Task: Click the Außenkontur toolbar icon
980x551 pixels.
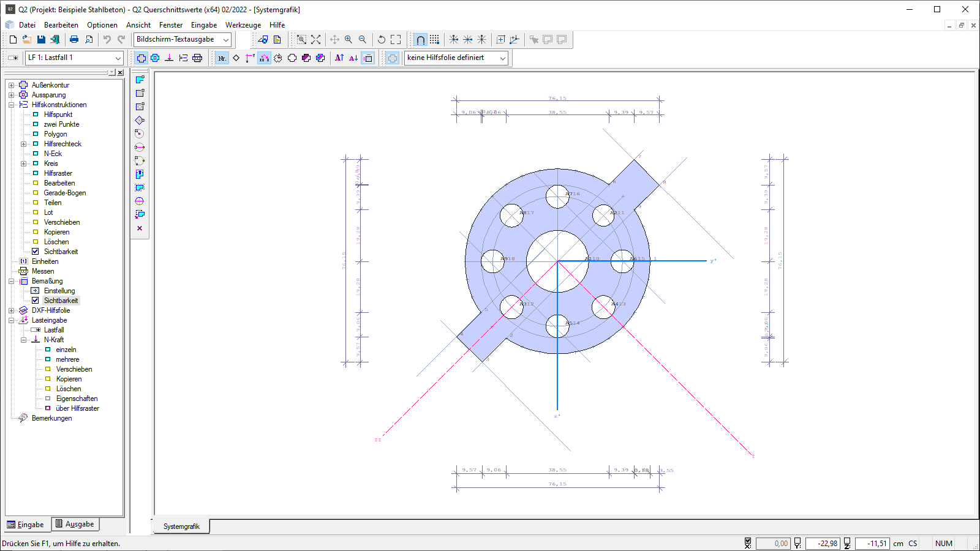Action: 141,58
